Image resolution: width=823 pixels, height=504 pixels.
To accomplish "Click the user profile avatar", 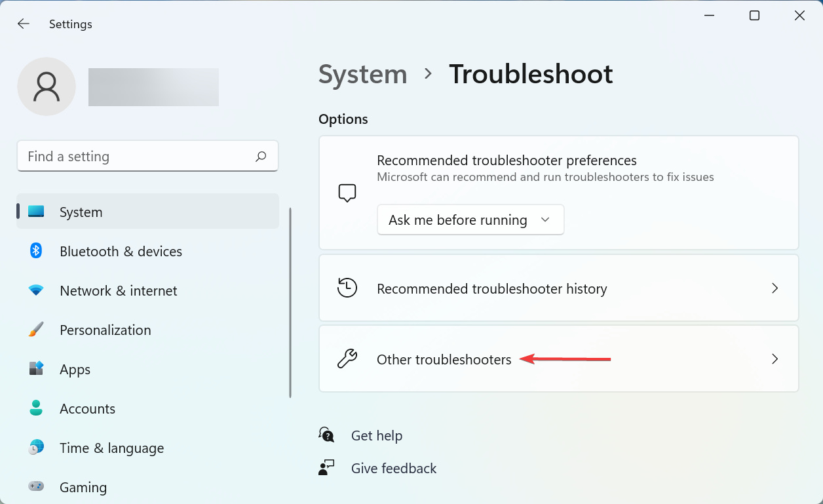I will pyautogui.click(x=47, y=87).
